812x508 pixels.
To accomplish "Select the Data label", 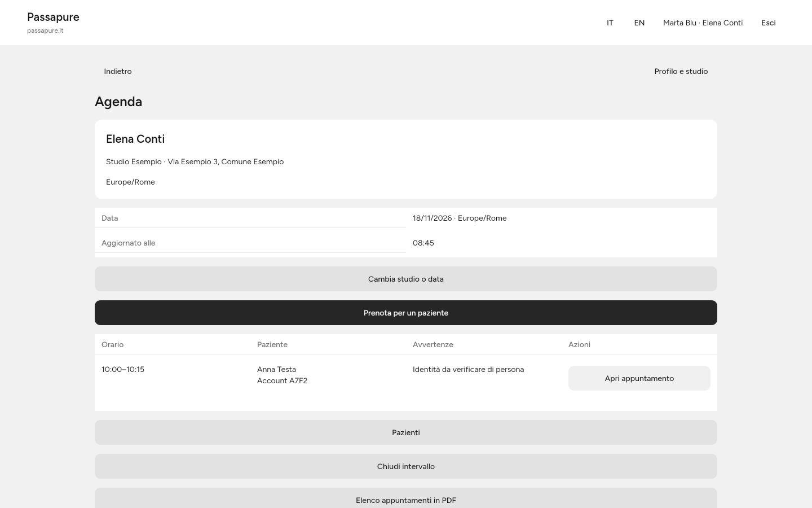I will (x=110, y=218).
